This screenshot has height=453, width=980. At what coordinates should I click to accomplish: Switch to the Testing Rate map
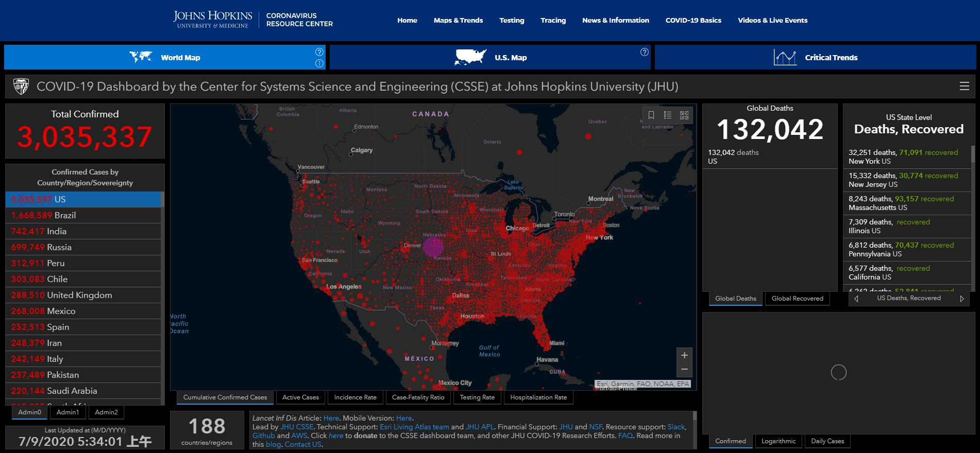[x=477, y=397]
